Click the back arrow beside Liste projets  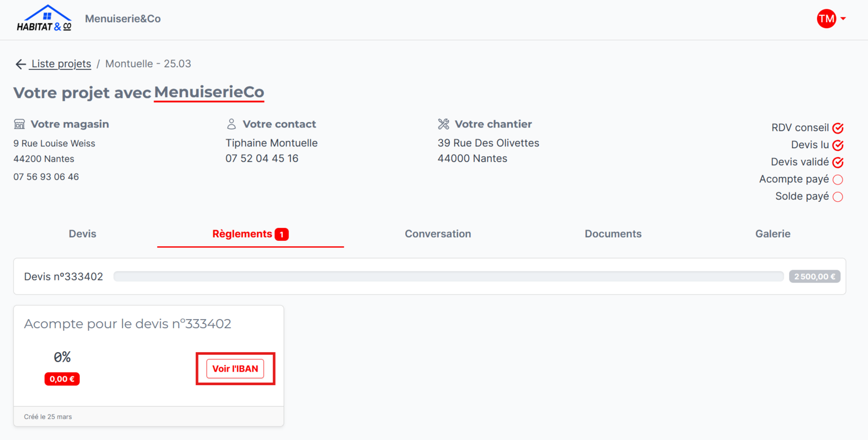tap(21, 64)
